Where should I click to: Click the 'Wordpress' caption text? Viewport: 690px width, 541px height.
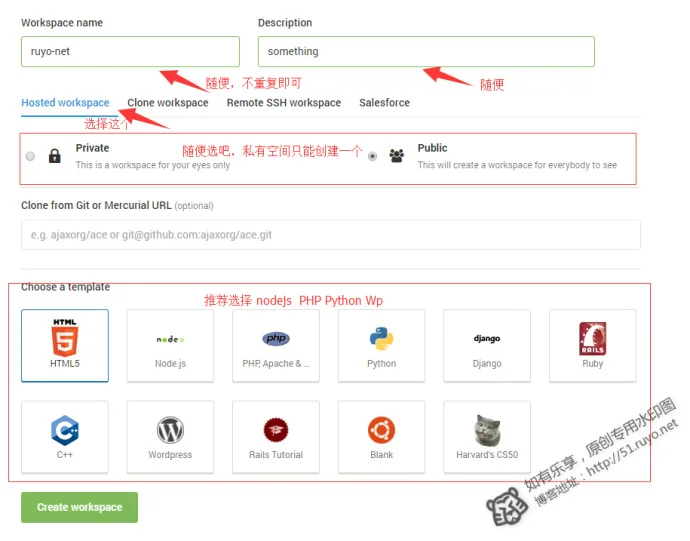(170, 455)
